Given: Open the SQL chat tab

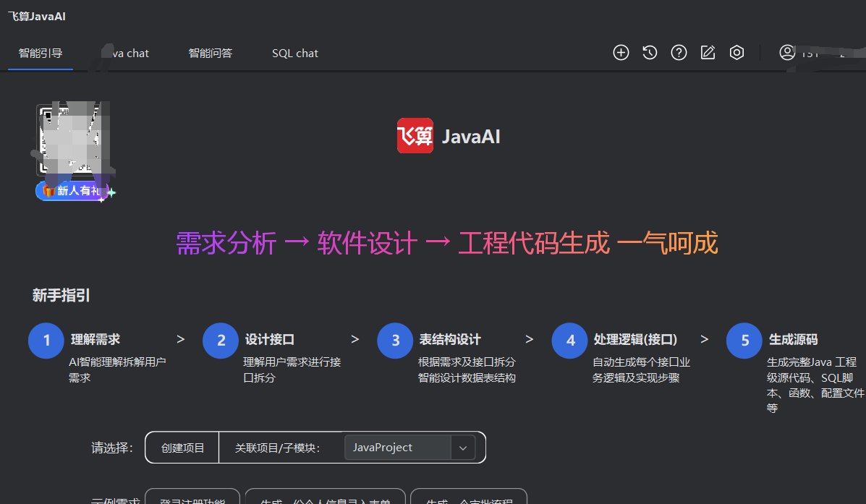Looking at the screenshot, I should tap(295, 54).
